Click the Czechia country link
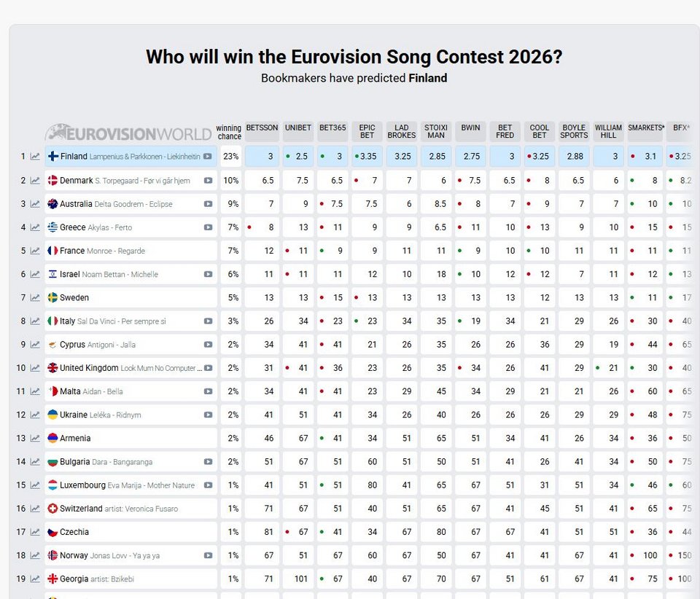Screen dimensions: 700x599 [74, 532]
